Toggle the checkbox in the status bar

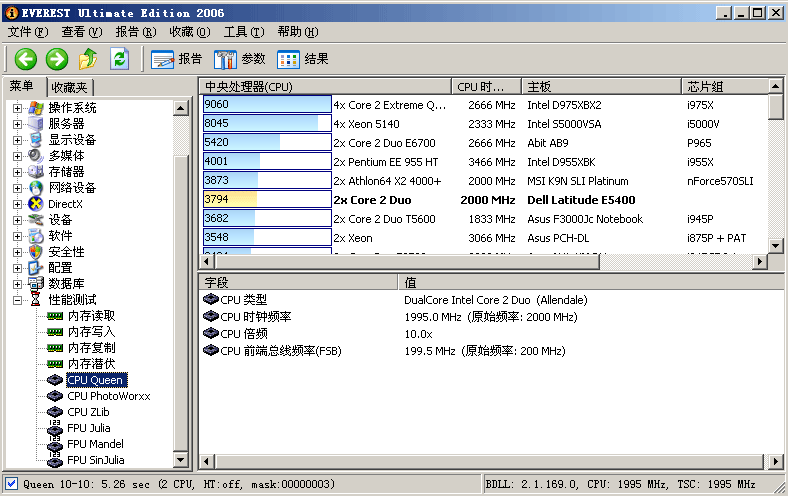tap(12, 484)
